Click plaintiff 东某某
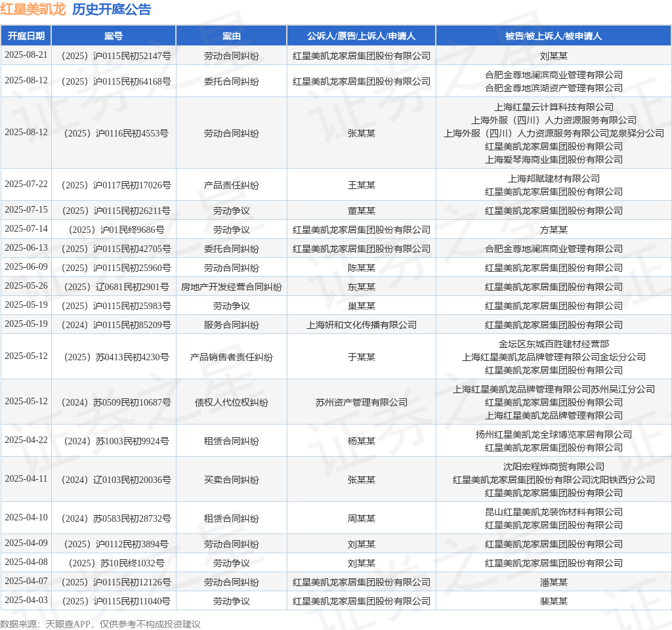 (362, 287)
